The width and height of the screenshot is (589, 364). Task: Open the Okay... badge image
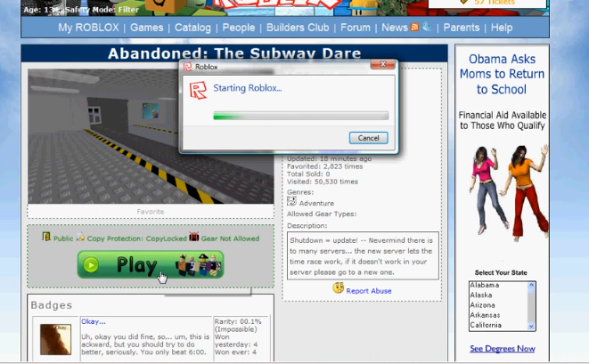point(55,340)
